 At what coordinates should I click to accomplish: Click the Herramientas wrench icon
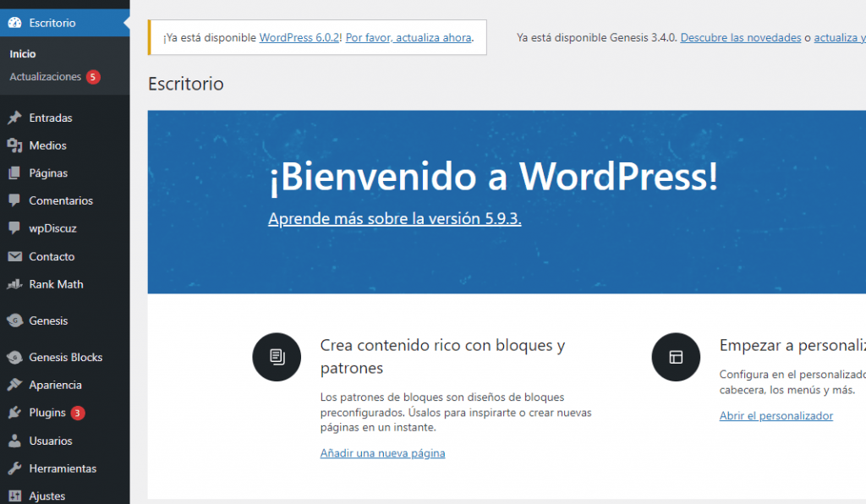click(14, 468)
